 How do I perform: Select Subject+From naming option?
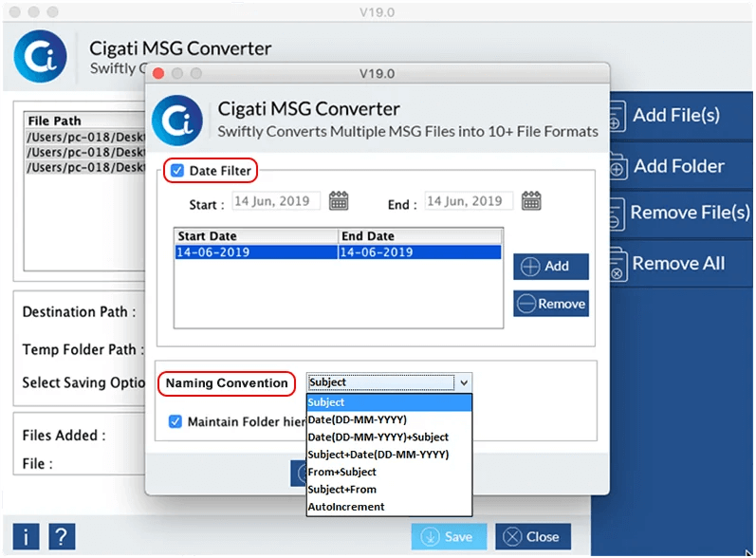click(x=389, y=489)
